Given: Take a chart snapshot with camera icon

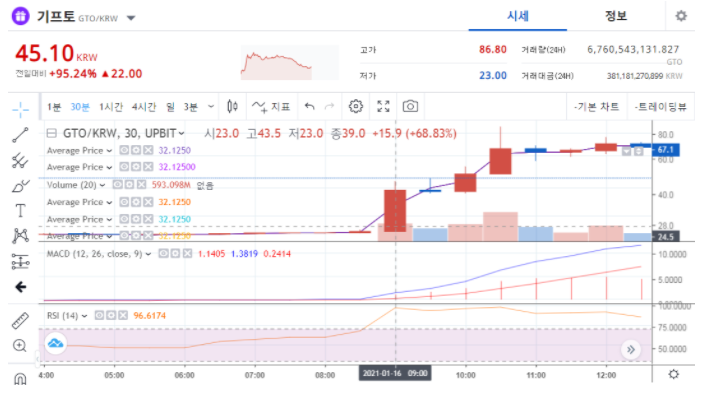Looking at the screenshot, I should (410, 107).
